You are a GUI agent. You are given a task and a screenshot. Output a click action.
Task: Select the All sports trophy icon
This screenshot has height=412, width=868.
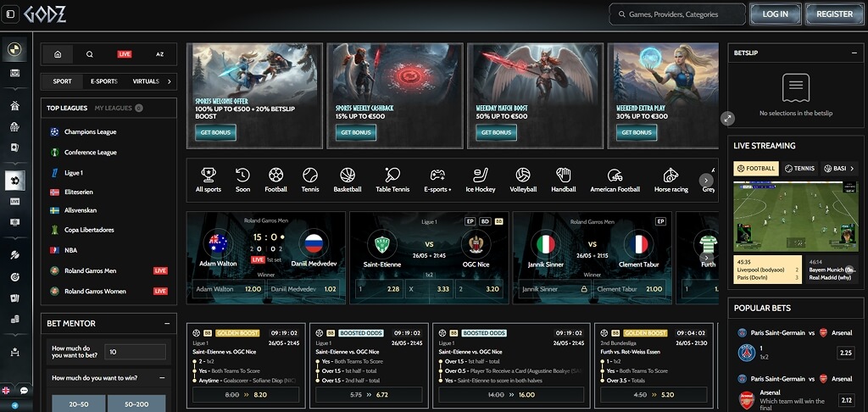click(x=209, y=175)
